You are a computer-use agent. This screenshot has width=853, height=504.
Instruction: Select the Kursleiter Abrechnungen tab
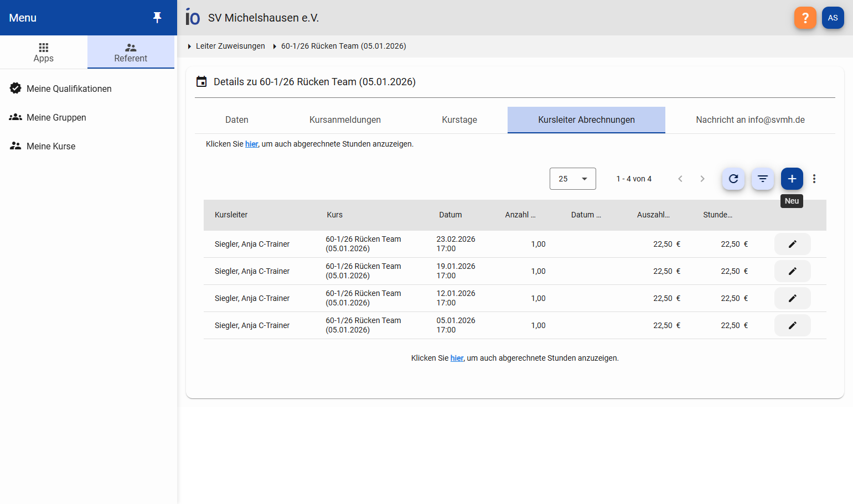pyautogui.click(x=586, y=120)
